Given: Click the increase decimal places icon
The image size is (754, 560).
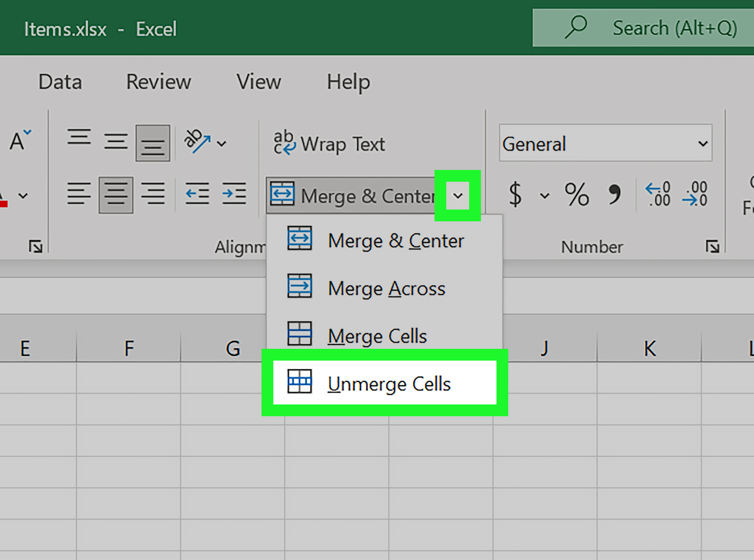Looking at the screenshot, I should click(x=658, y=194).
